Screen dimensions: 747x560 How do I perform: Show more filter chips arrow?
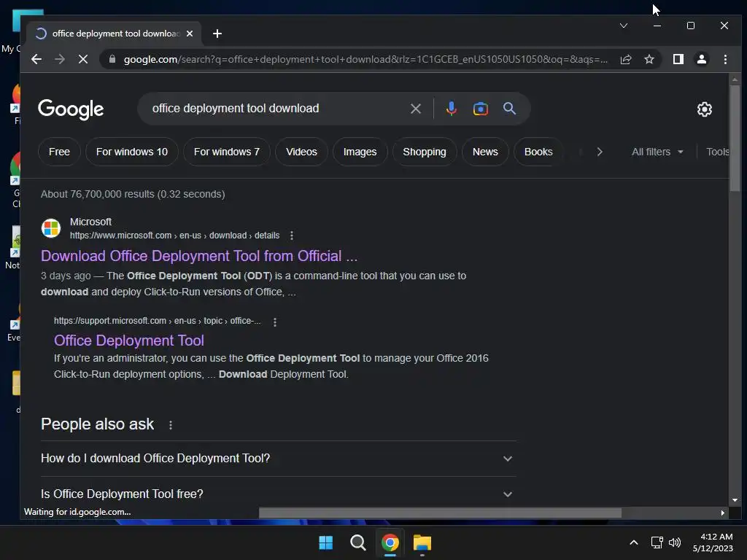tap(600, 152)
